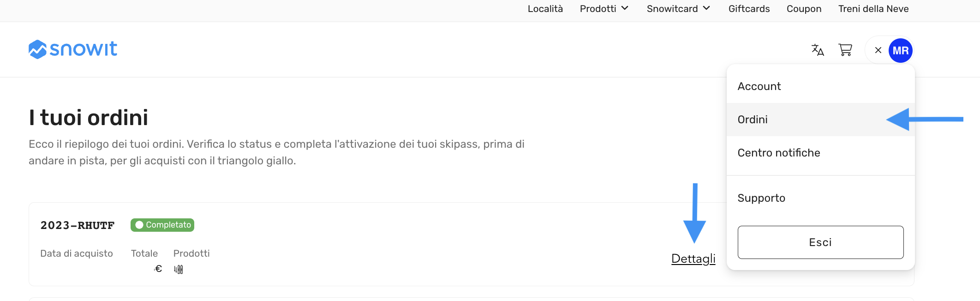Select Account in the user menu
This screenshot has height=301, width=980.
759,86
